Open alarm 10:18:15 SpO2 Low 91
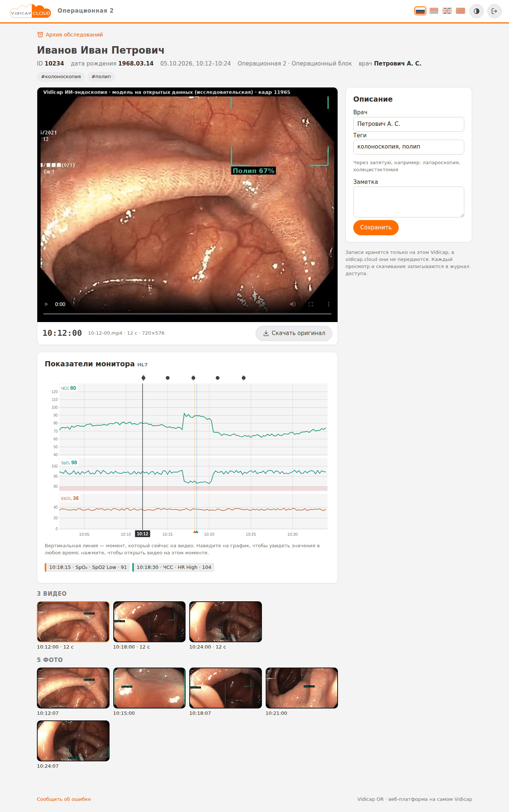Viewport: 509px width, 812px height. (x=88, y=567)
